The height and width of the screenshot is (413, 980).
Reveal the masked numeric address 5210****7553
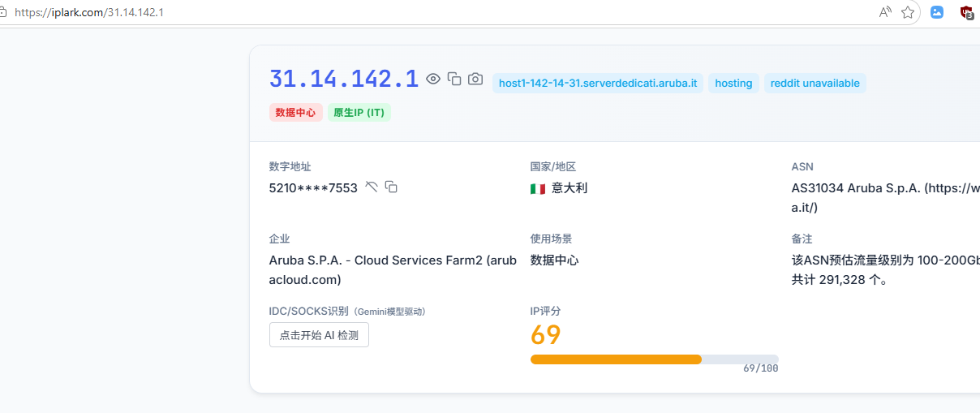tap(372, 187)
